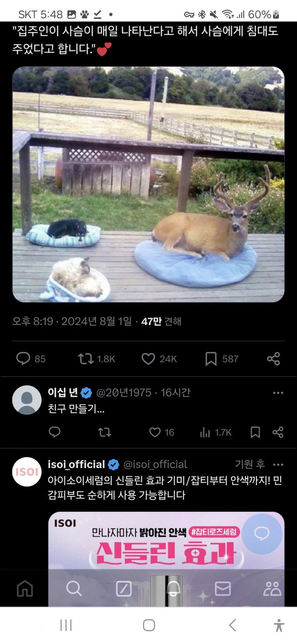Bookmark the 친구 만들기 reply
The height and width of the screenshot is (644, 297).
coord(255,432)
